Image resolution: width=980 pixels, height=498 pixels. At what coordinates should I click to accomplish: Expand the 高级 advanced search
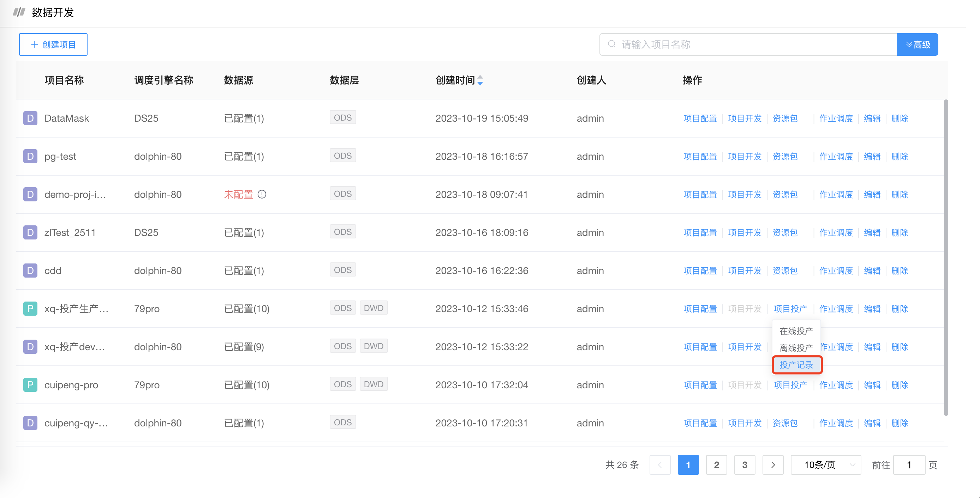pyautogui.click(x=917, y=44)
